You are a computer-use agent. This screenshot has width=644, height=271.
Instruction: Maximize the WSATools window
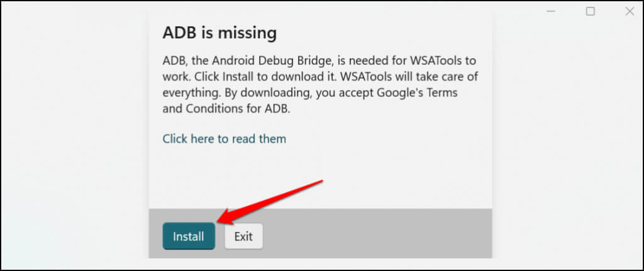pyautogui.click(x=590, y=11)
